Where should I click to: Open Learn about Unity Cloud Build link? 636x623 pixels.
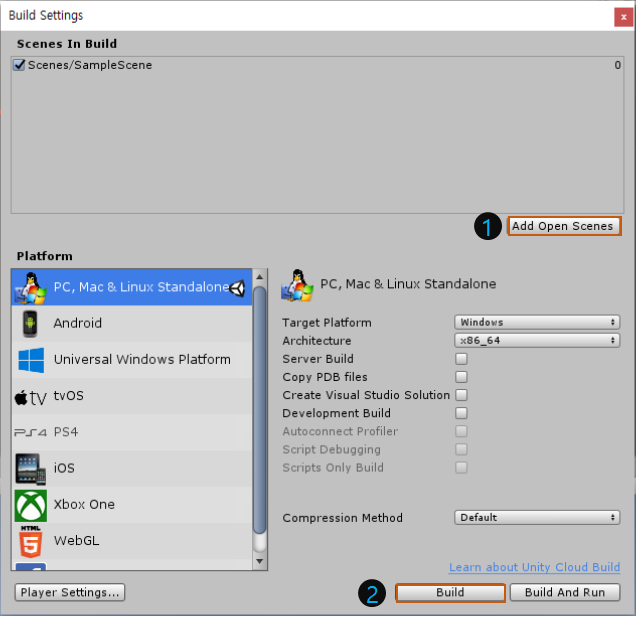[x=534, y=567]
